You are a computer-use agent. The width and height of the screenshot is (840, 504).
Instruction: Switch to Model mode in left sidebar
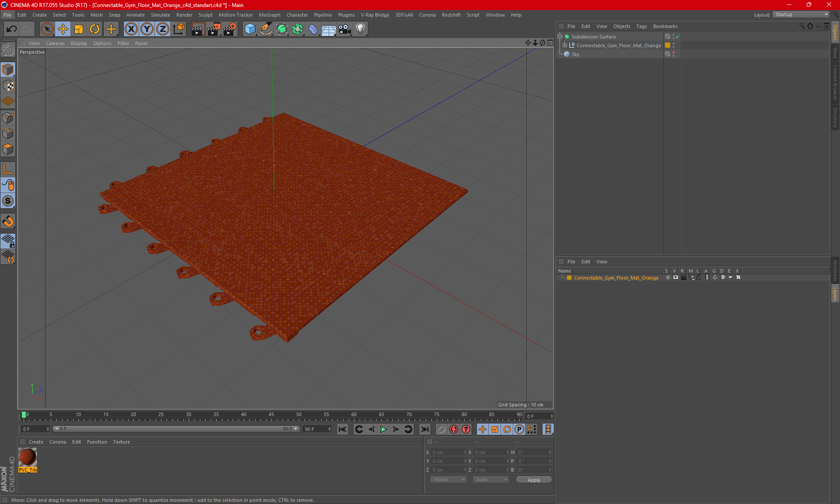point(8,70)
